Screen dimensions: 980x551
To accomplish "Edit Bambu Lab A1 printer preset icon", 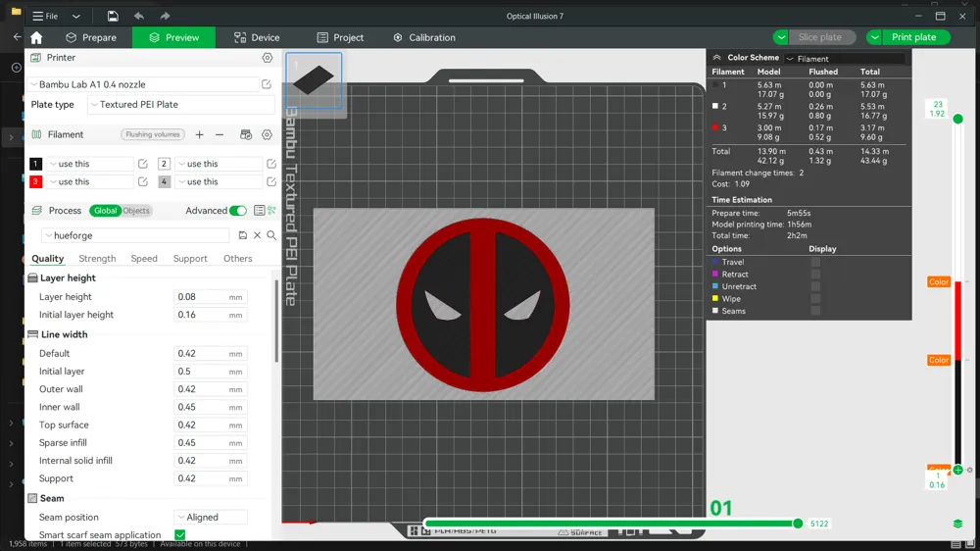I will [x=267, y=84].
